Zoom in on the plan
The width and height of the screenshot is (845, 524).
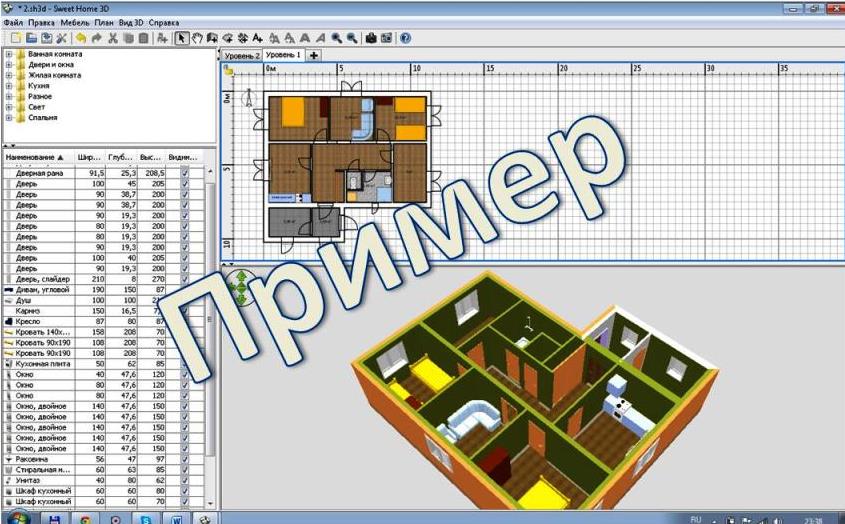[337, 38]
